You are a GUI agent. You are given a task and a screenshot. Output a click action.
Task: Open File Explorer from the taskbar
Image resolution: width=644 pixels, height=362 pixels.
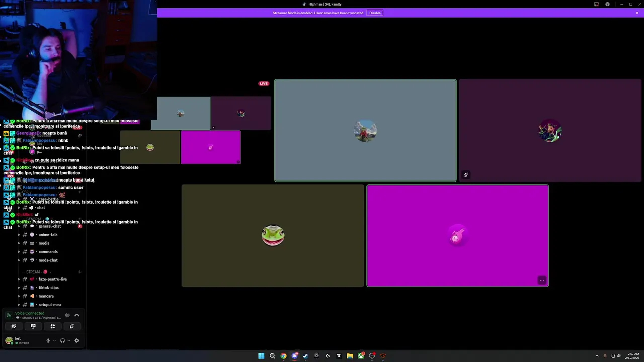[x=350, y=356]
